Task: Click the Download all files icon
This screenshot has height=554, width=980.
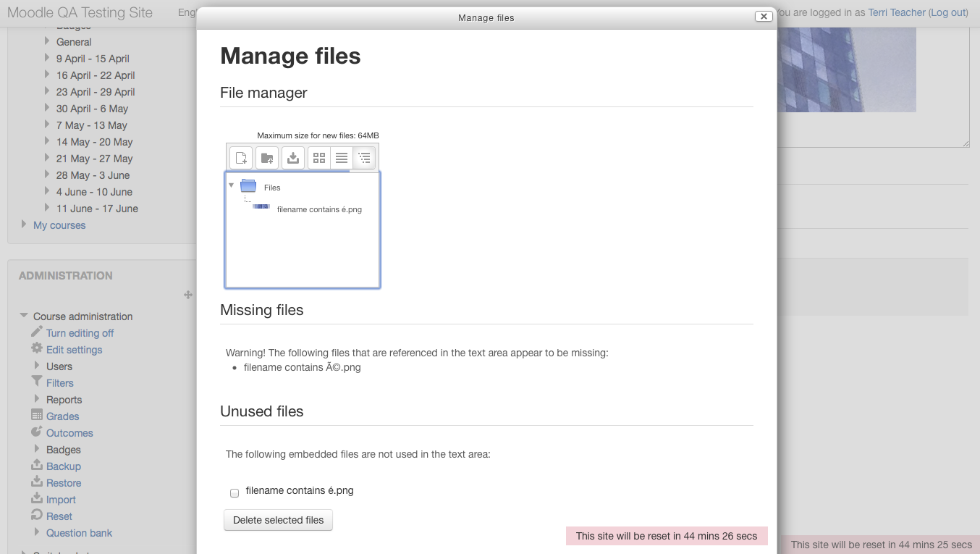Action: click(x=293, y=157)
